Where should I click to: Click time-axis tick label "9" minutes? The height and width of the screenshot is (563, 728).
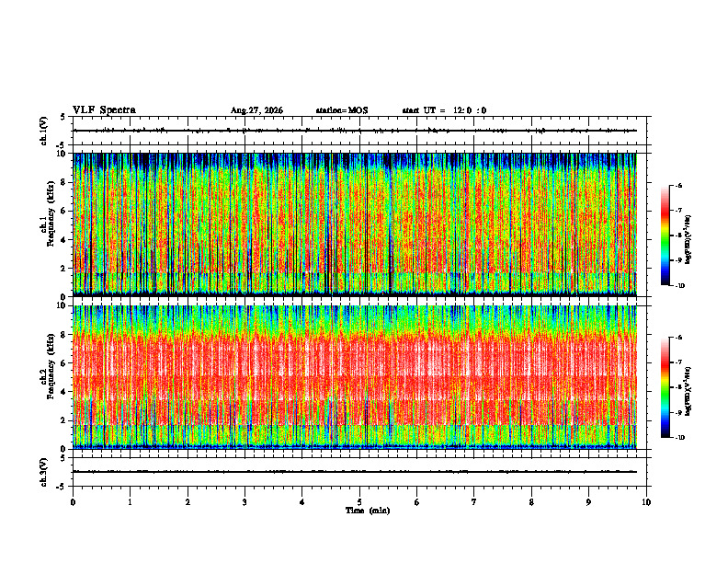[x=588, y=502]
